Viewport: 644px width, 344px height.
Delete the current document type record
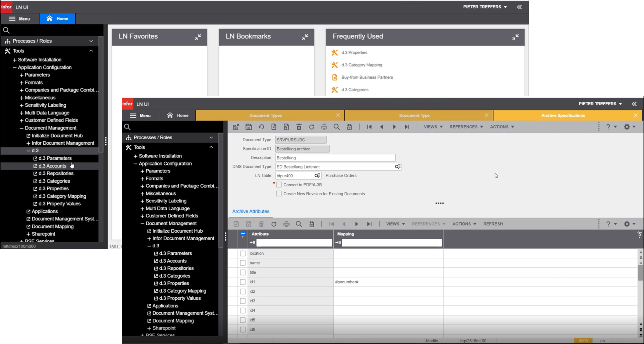[x=299, y=127]
